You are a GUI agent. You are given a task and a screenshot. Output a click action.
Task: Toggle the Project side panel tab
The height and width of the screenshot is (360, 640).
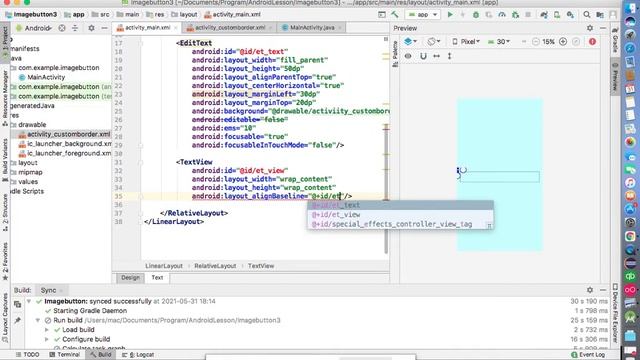[5, 43]
